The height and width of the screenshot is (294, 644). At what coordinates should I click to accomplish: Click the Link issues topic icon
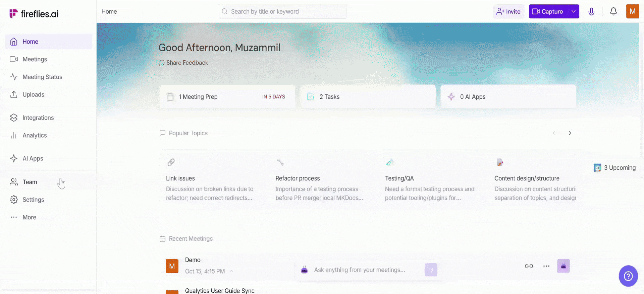click(x=171, y=162)
